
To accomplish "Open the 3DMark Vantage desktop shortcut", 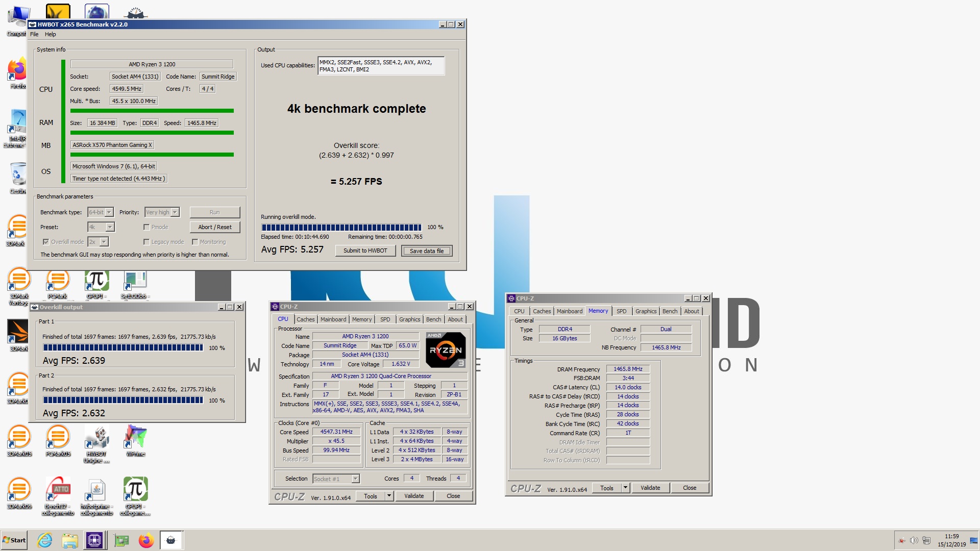I will (19, 287).
